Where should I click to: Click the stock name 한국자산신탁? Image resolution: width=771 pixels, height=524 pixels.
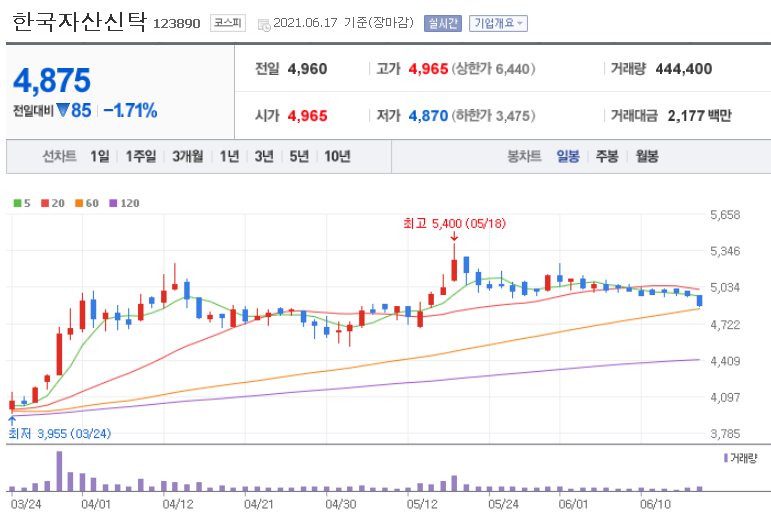coord(79,22)
